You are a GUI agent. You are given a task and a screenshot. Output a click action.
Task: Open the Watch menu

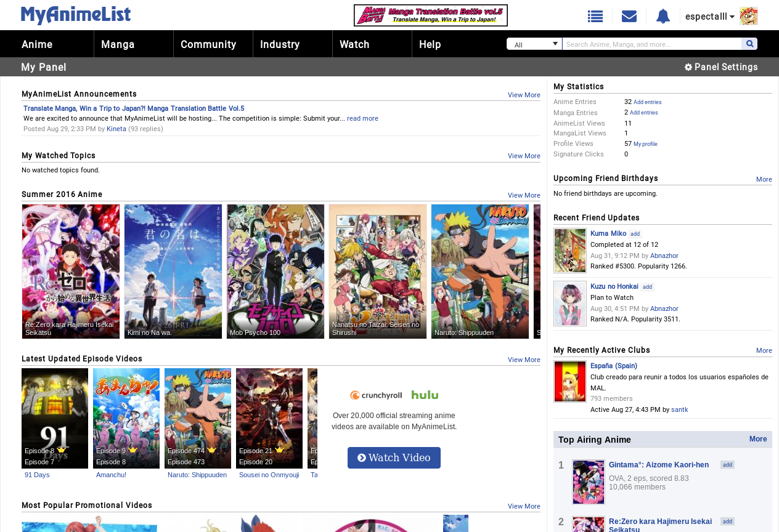click(354, 44)
